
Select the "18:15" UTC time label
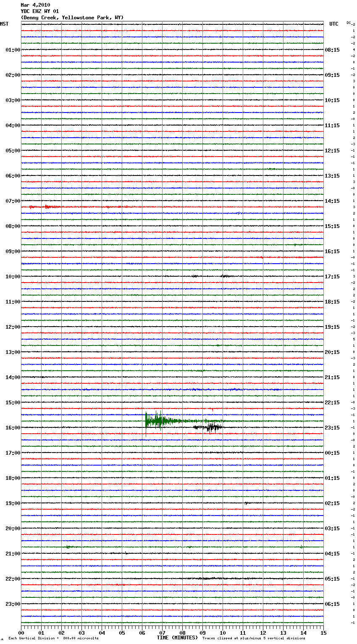pos(332,302)
